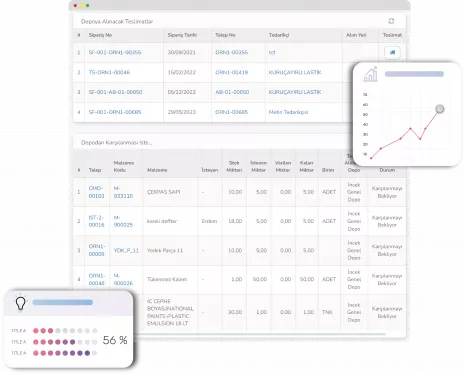Open request CMO-00103
The height and width of the screenshot is (375, 465).
(96, 192)
